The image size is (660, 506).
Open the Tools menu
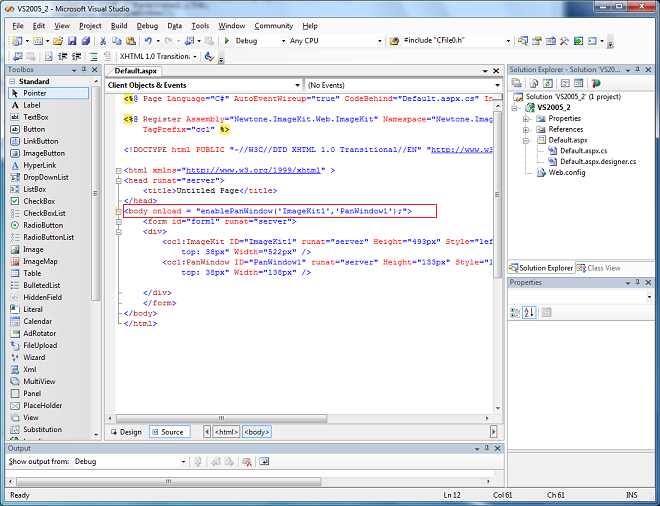pos(200,26)
